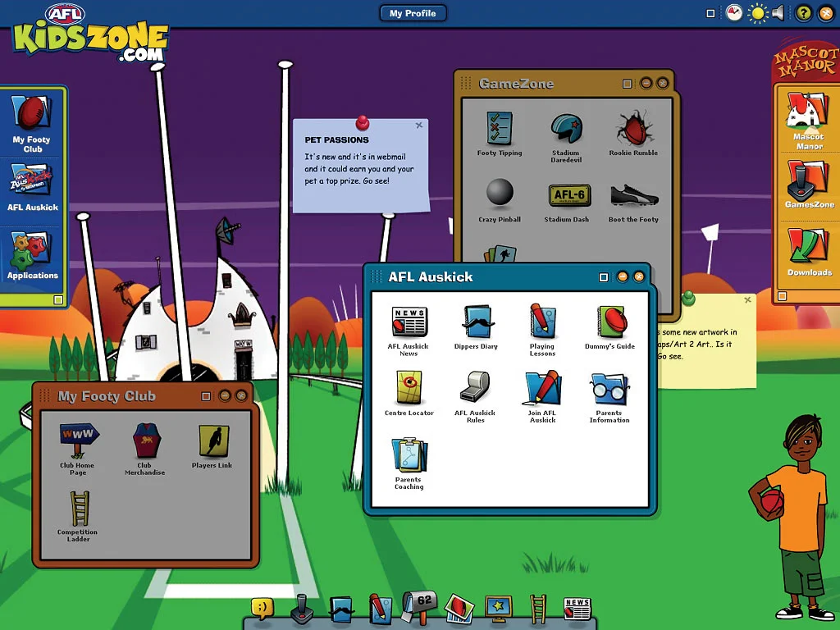Click the square box in GameZone title bar
The image size is (840, 630).
(628, 84)
